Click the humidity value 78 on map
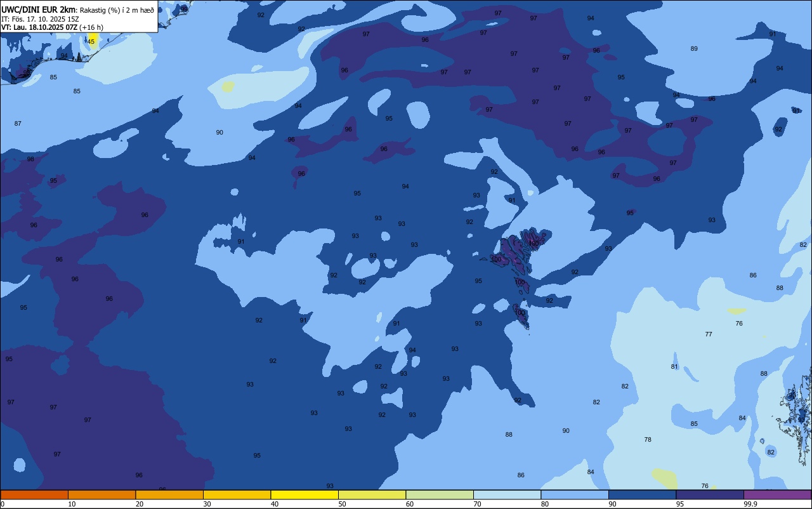 (648, 440)
